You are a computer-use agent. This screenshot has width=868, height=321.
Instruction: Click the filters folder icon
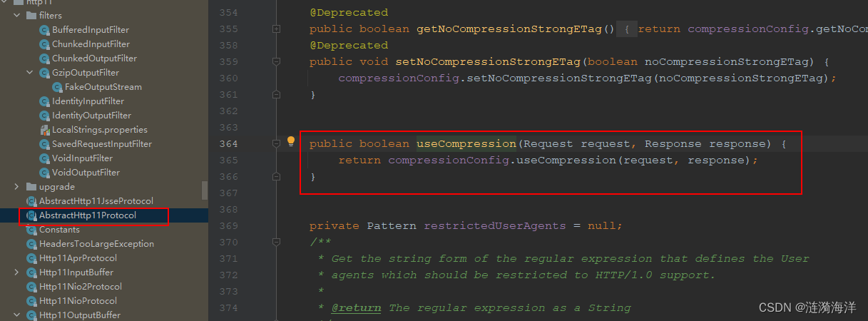coord(31,16)
